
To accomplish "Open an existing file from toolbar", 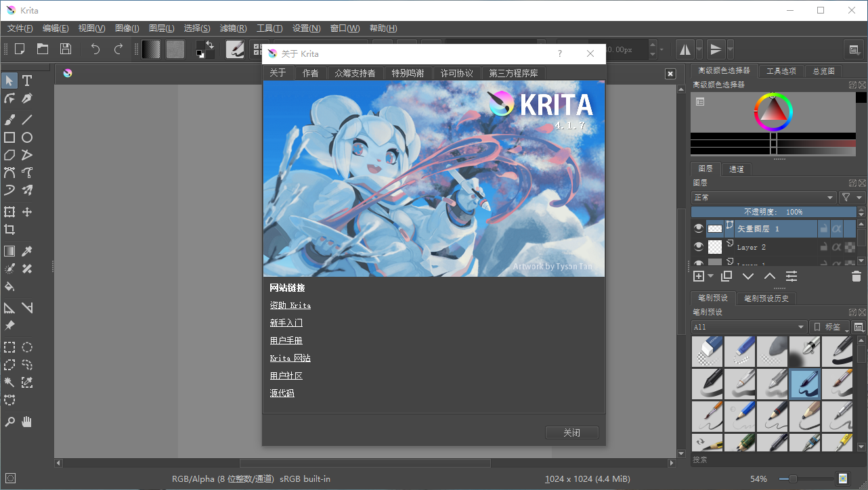I will click(43, 49).
